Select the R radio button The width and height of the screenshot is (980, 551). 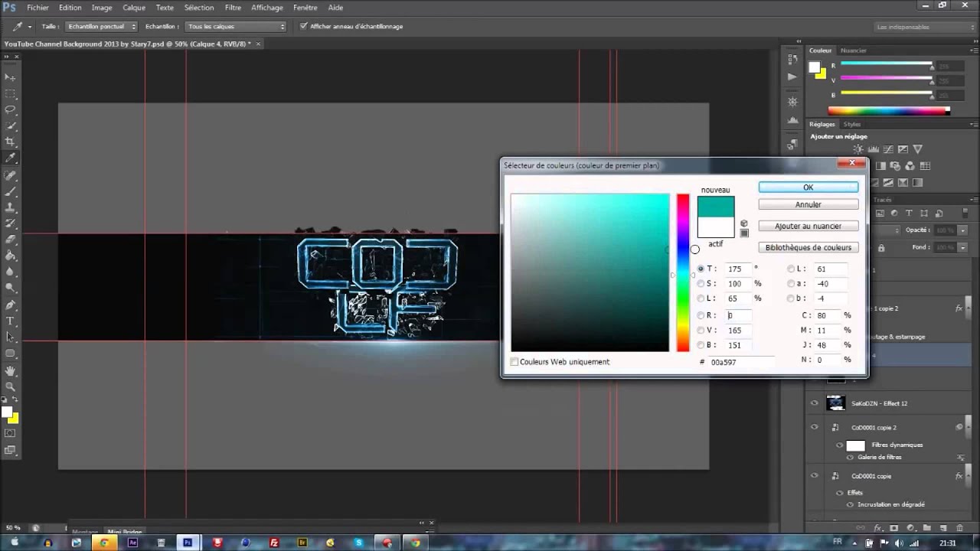[701, 315]
